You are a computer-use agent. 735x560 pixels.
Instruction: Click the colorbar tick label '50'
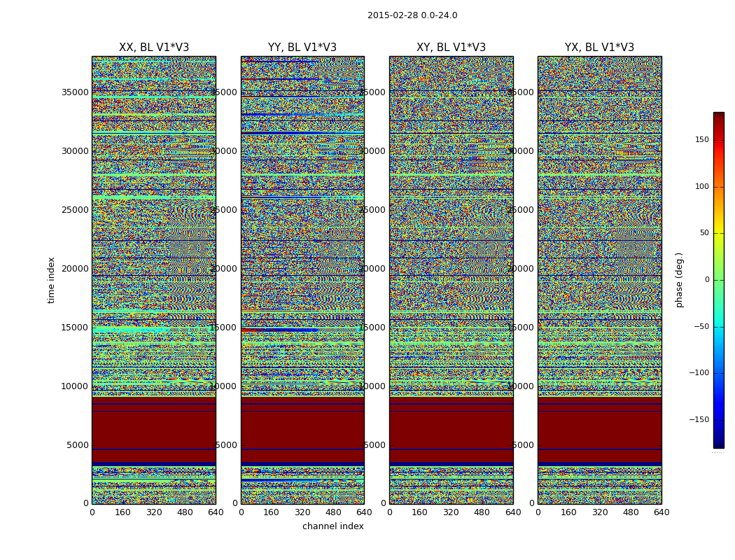pyautogui.click(x=704, y=233)
